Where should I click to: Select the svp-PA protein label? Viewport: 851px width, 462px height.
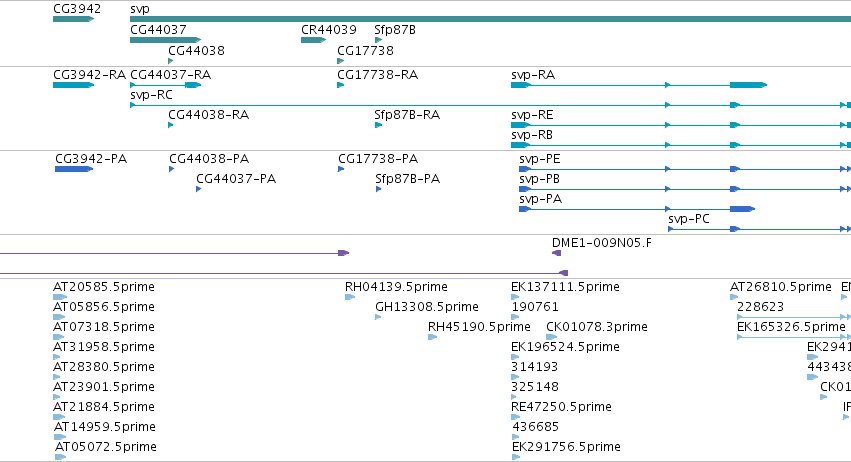coord(541,199)
